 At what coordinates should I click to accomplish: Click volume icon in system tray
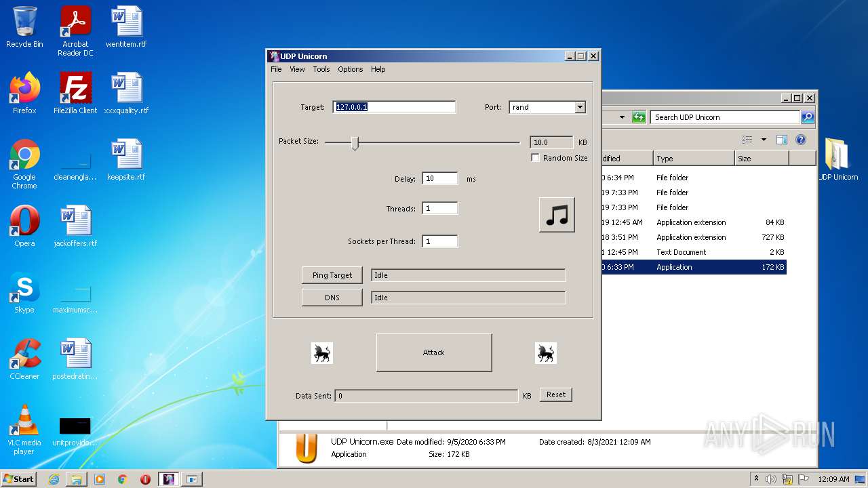click(771, 479)
